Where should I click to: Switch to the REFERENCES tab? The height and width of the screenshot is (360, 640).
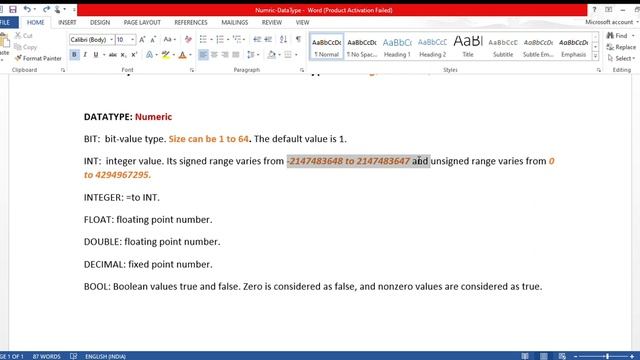click(x=191, y=22)
